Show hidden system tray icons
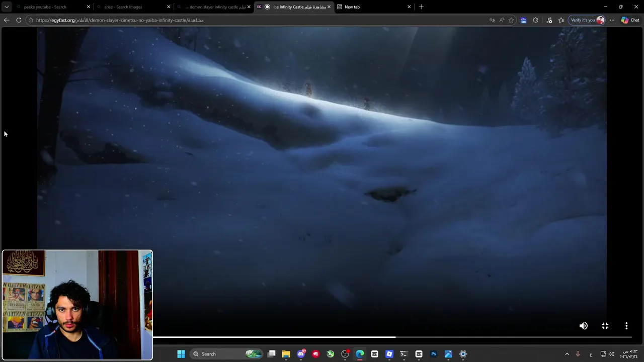Viewport: 644px width, 362px height. [567, 354]
